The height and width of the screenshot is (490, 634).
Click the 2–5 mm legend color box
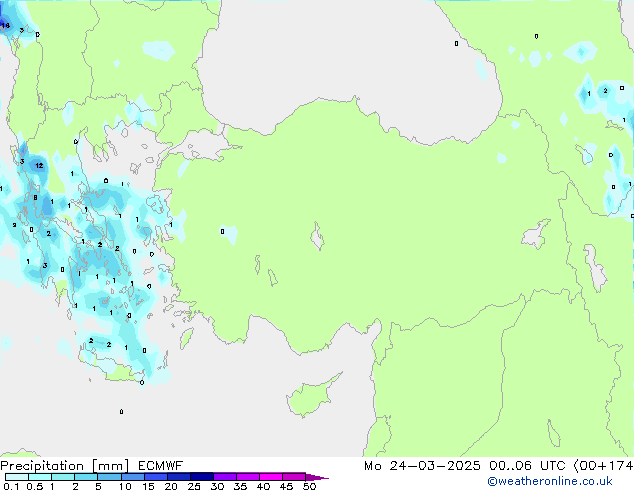click(x=86, y=477)
